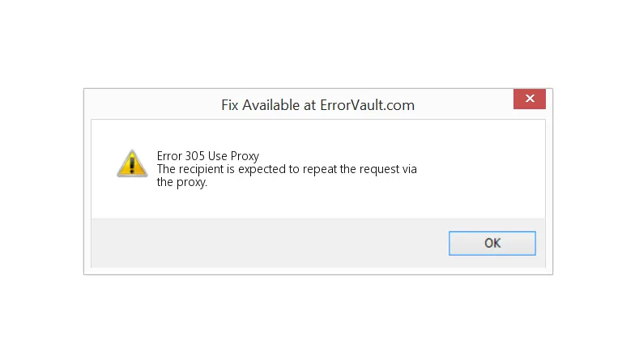
Task: Click the word 'expected' in the error description
Action: [x=262, y=169]
